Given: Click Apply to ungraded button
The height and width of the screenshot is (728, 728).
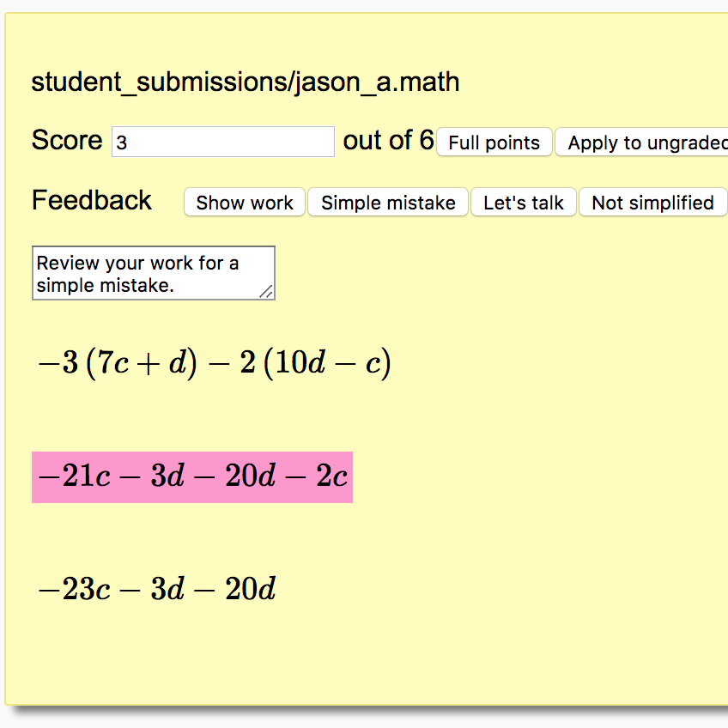Looking at the screenshot, I should tap(642, 142).
